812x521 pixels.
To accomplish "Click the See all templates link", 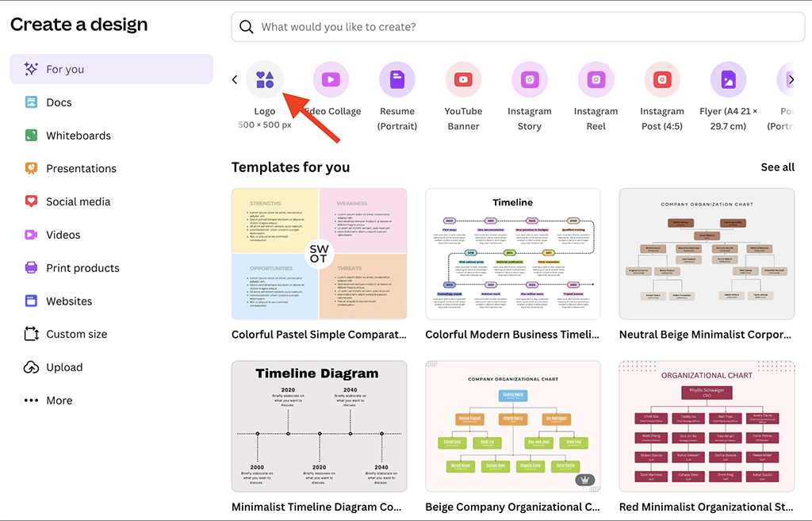I will tap(777, 167).
